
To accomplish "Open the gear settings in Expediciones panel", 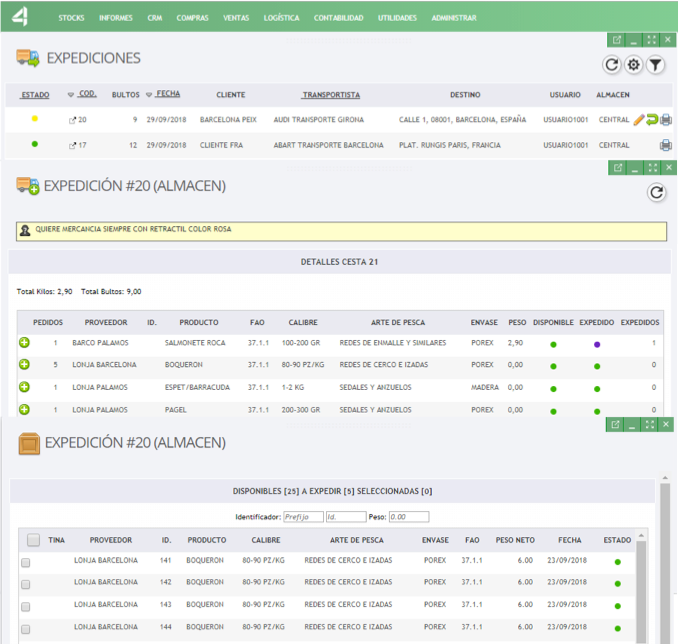I will click(634, 66).
